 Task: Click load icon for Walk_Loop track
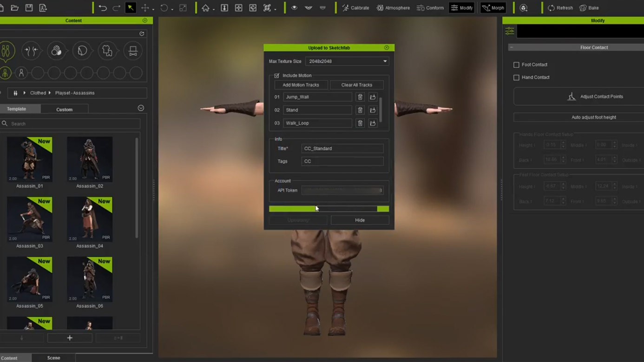(373, 123)
